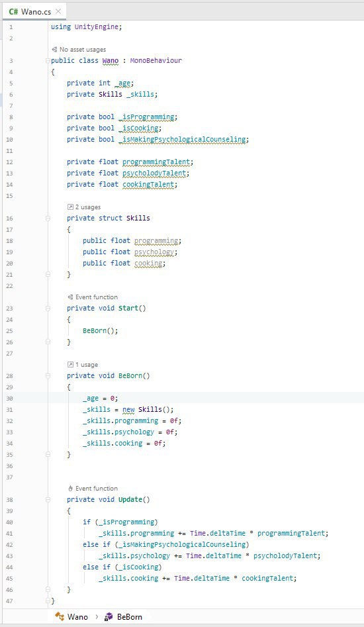Click flame icon of Update's Event function hint

[71, 488]
